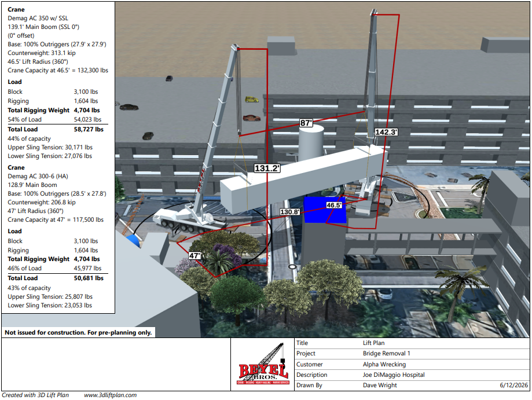Click the 131.2' height dimension label
Viewport: 532px width, 400px height.
click(x=267, y=168)
